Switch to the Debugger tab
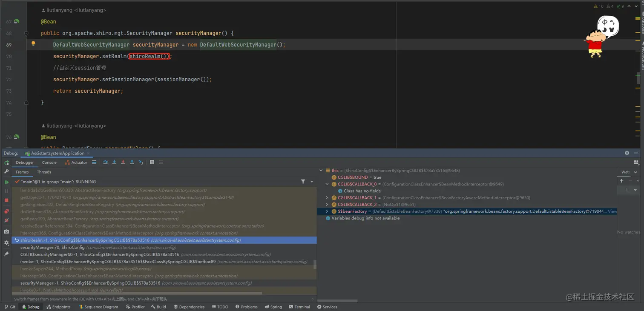 25,163
